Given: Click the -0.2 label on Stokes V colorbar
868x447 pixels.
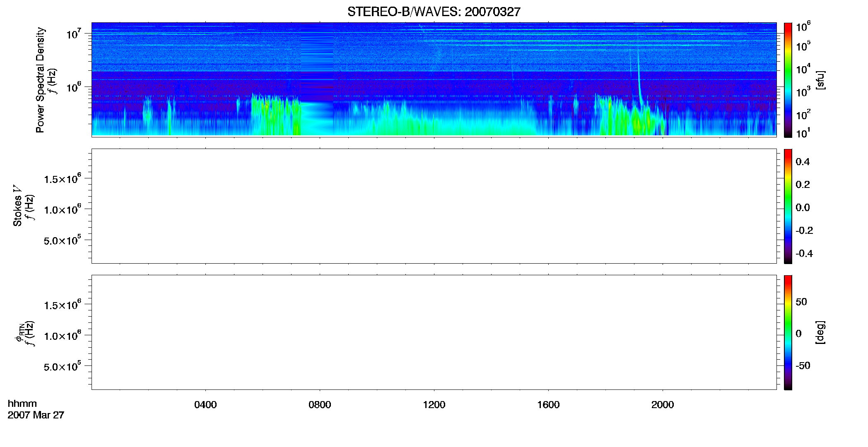Looking at the screenshot, I should tap(804, 231).
